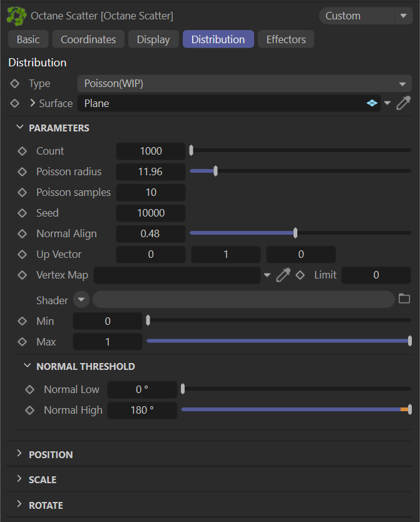Click the Surface eyedropper picker icon
This screenshot has height=522, width=420.
coord(404,103)
